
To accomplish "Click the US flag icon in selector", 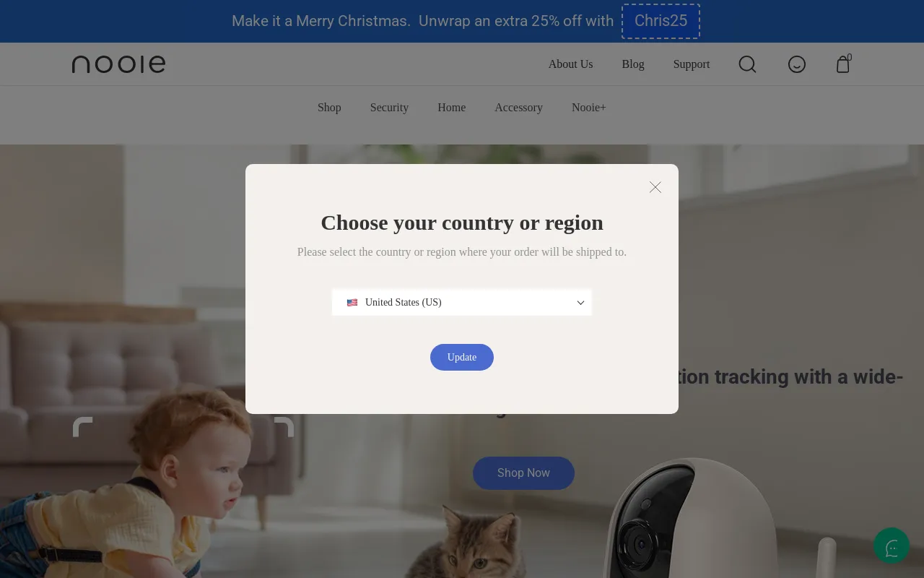I will pos(352,303).
